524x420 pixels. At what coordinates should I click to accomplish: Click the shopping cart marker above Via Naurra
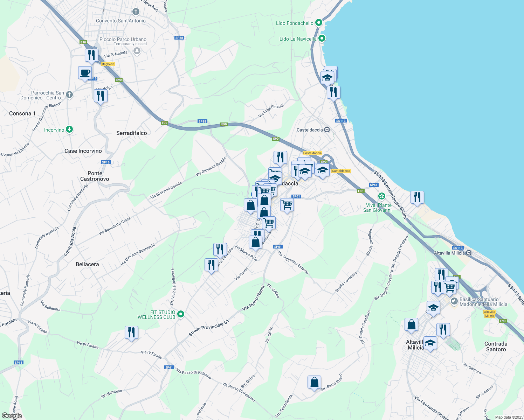click(x=269, y=223)
